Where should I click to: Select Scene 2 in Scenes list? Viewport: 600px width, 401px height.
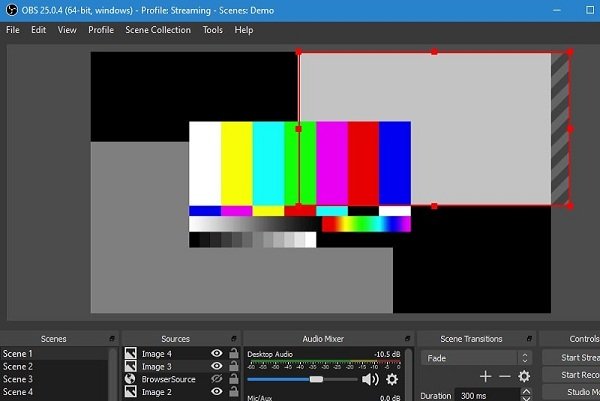[54, 366]
